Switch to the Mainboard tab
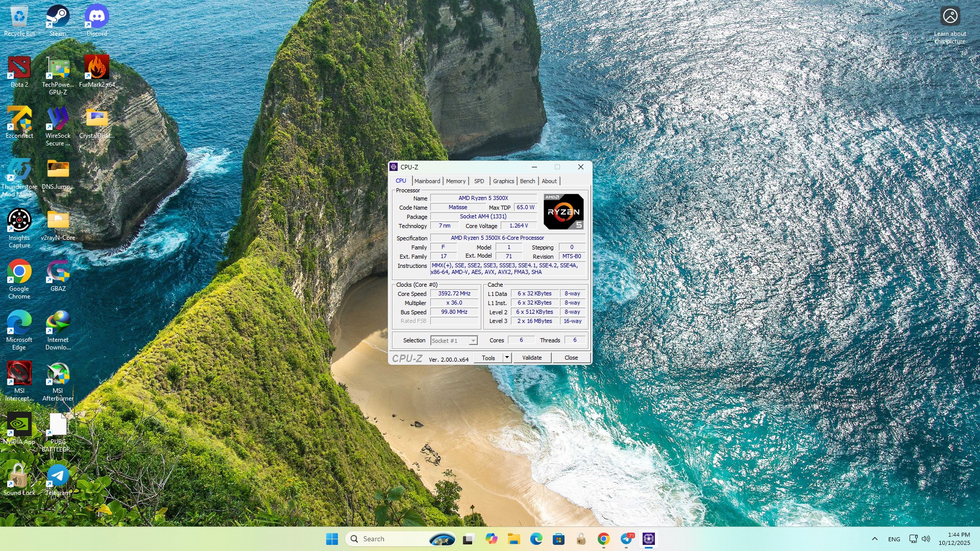Screen dimensions: 980x551 point(427,181)
